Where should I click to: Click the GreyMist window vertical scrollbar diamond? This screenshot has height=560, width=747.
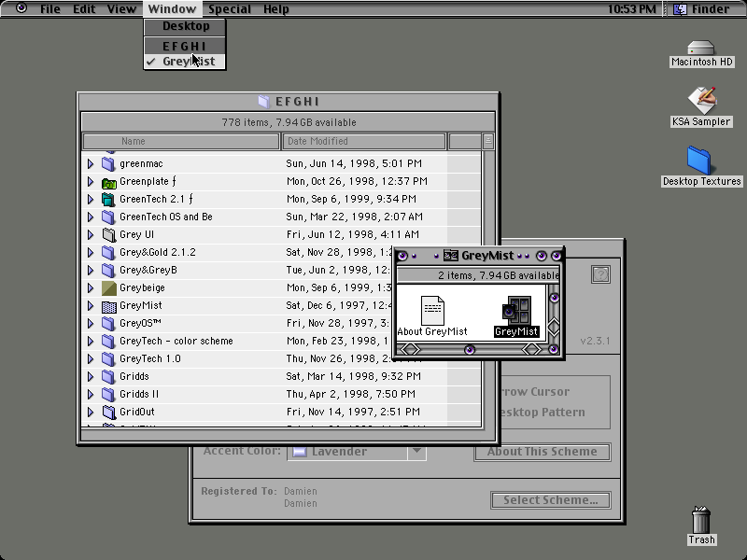click(x=554, y=328)
